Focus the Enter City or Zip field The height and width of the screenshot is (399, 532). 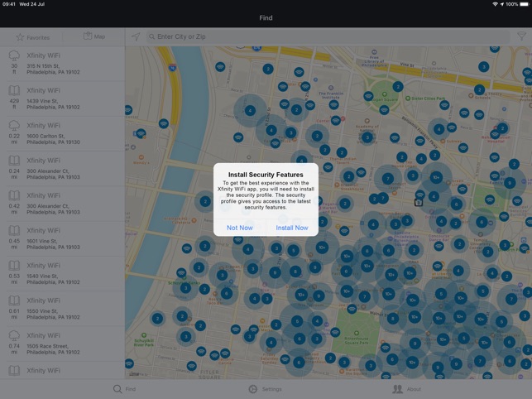coord(331,36)
